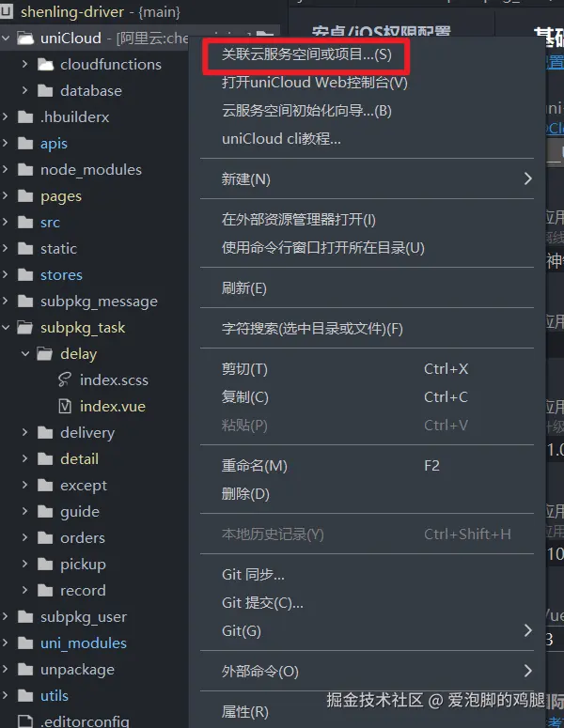This screenshot has width=564, height=728.
Task: Expand the subpkg_user chevron
Action: click(x=6, y=616)
